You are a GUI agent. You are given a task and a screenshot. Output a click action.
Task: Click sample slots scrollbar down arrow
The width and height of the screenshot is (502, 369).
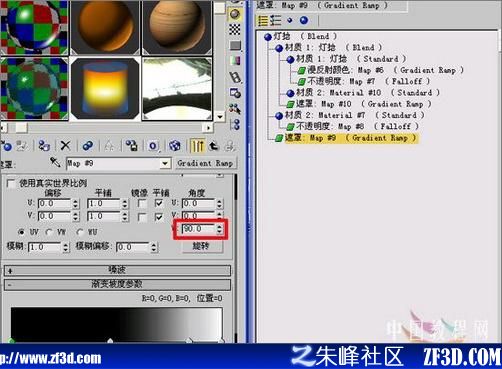[220, 117]
